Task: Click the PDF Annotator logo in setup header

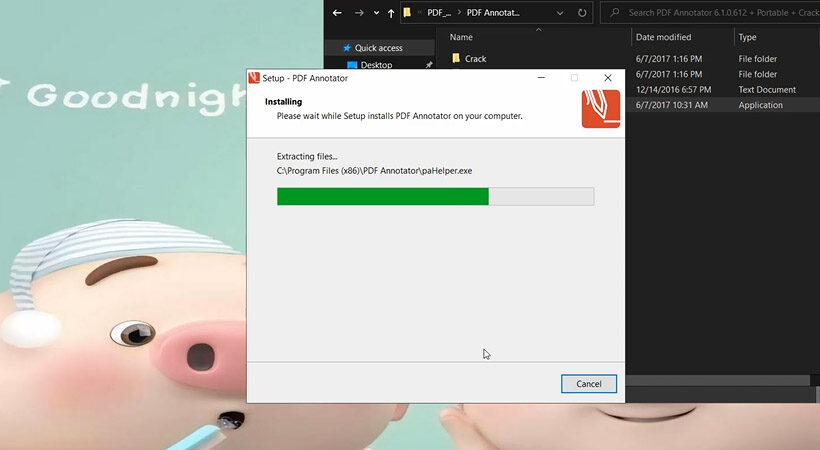Action: point(600,109)
